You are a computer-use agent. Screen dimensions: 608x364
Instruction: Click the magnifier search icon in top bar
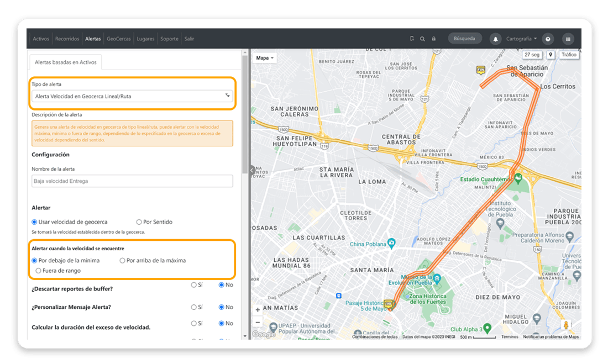pos(422,39)
